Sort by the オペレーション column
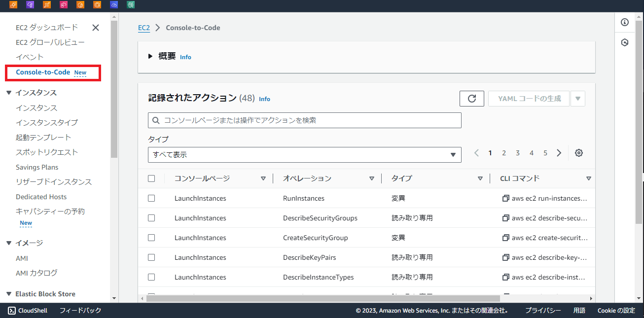The width and height of the screenshot is (644, 318). 372,178
